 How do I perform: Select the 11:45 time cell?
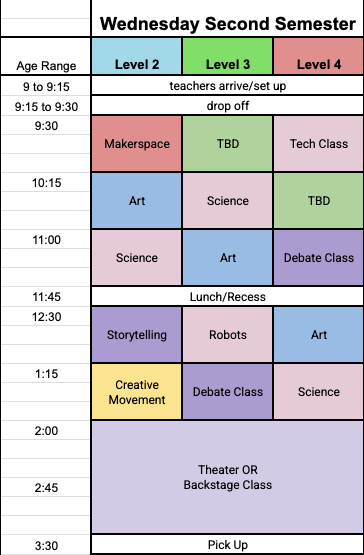click(x=46, y=297)
